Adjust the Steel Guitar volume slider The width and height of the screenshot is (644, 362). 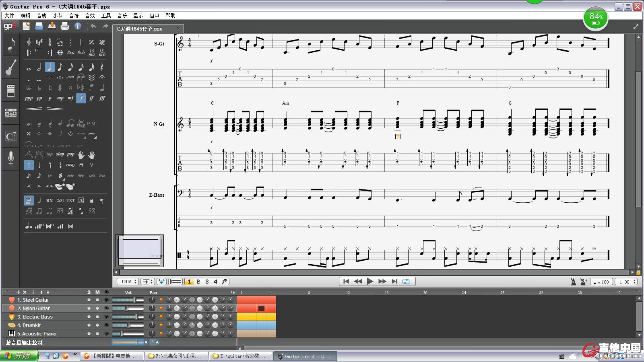[128, 300]
